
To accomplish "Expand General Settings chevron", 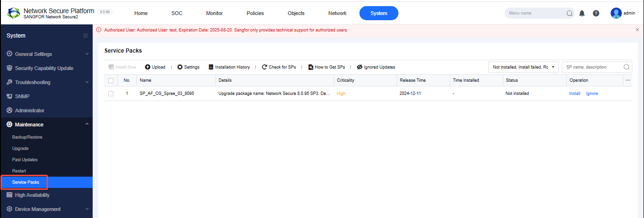I will [87, 54].
